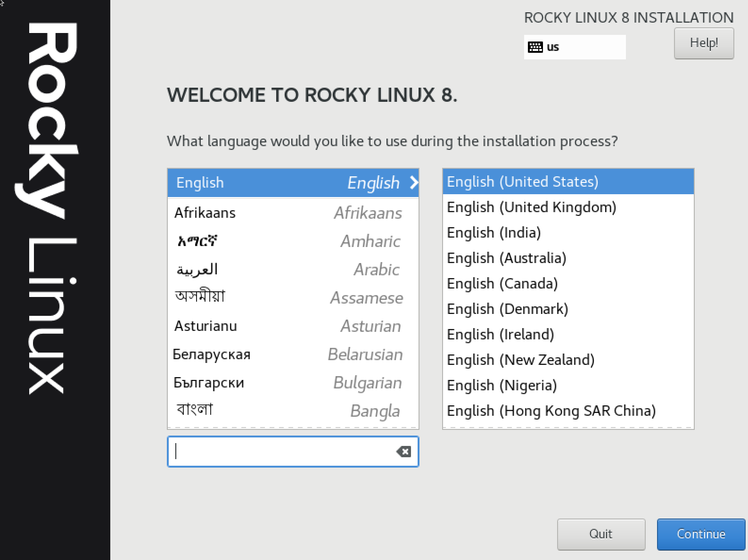The height and width of the screenshot is (560, 748).
Task: Select Беларуская (Belarusian) language
Action: coord(293,354)
